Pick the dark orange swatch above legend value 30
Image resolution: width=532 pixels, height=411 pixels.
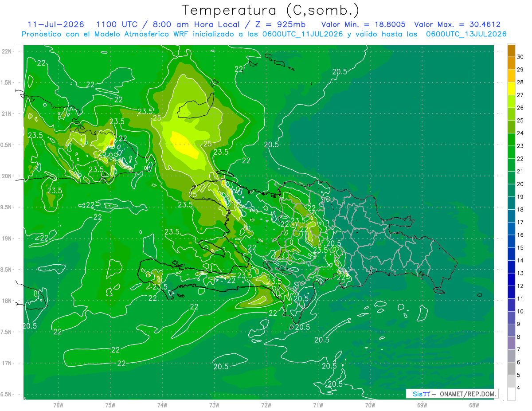tap(511, 51)
